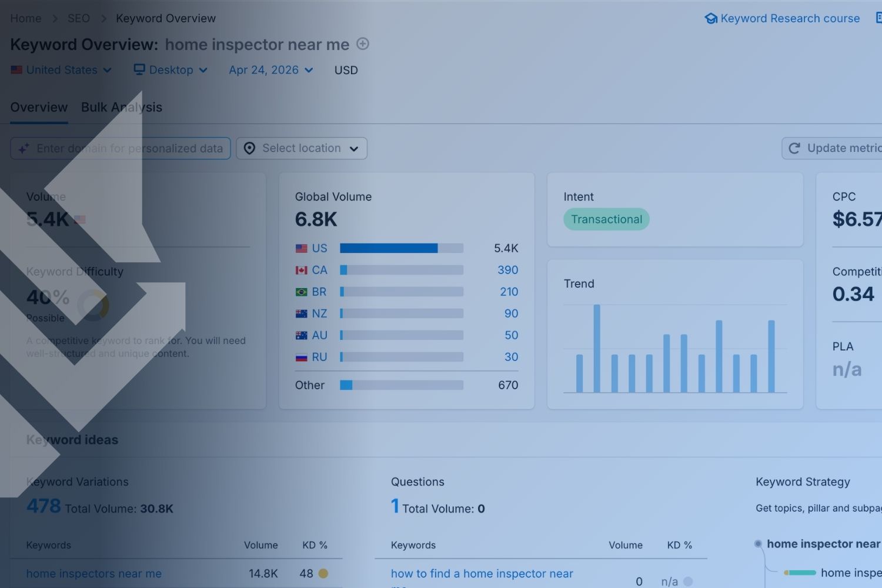Click the 'home inspectors near me' keyword link
882x588 pixels.
[x=93, y=573]
